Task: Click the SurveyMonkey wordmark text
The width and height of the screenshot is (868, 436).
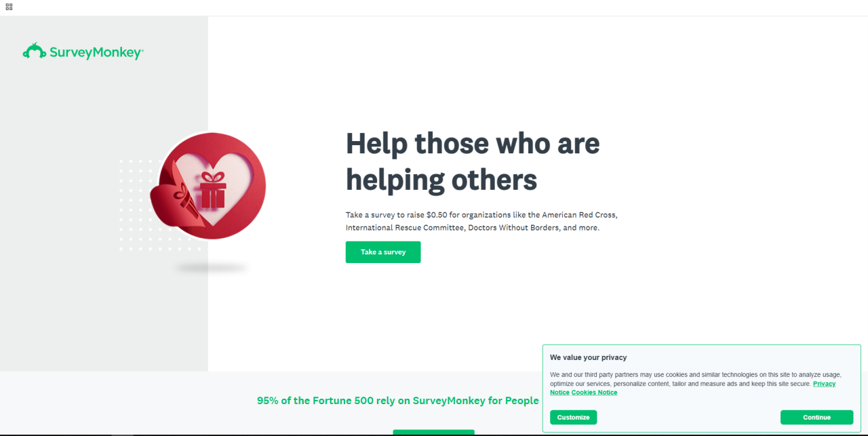Action: [x=96, y=53]
